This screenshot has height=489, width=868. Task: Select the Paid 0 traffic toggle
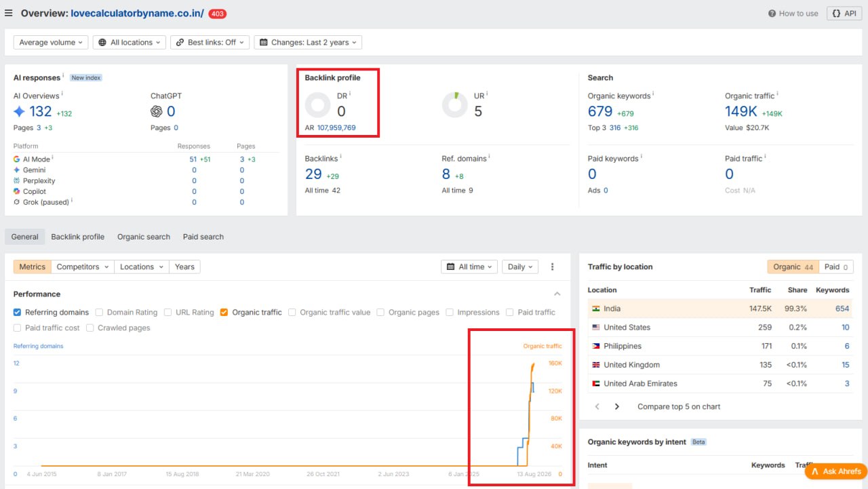[836, 267]
